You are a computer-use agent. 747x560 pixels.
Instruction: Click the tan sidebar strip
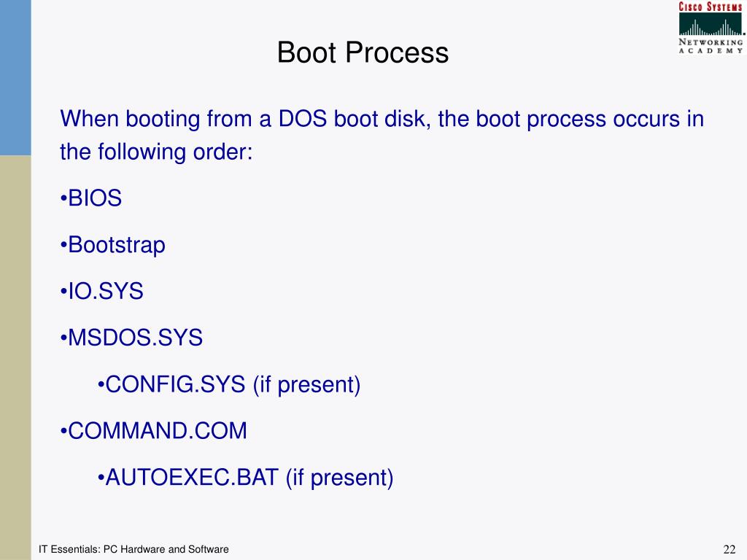pyautogui.click(x=15, y=357)
